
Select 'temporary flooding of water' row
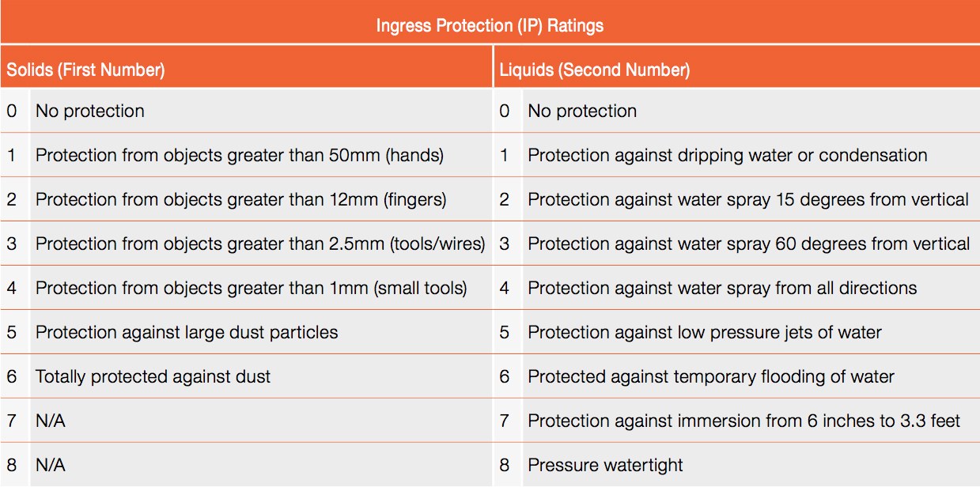[x=710, y=376]
